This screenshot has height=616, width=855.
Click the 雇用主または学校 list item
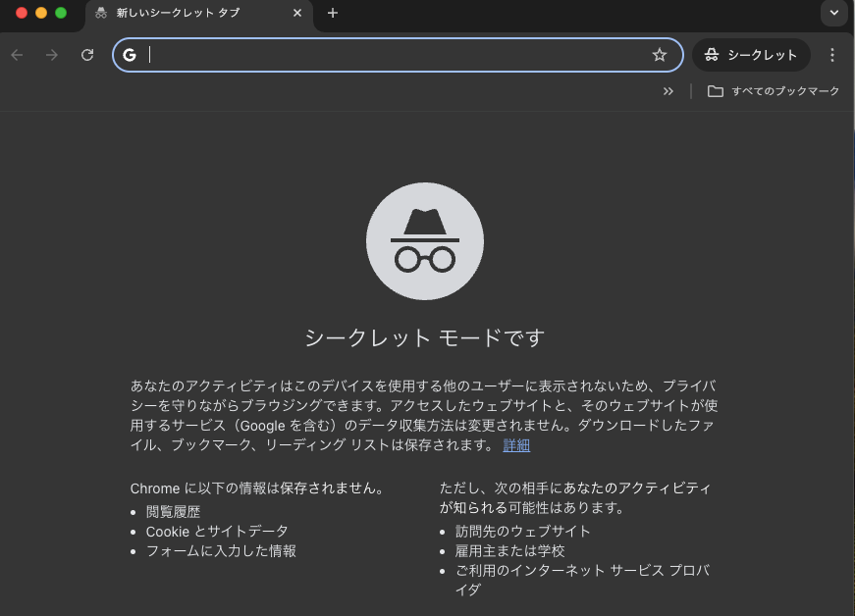pos(509,551)
